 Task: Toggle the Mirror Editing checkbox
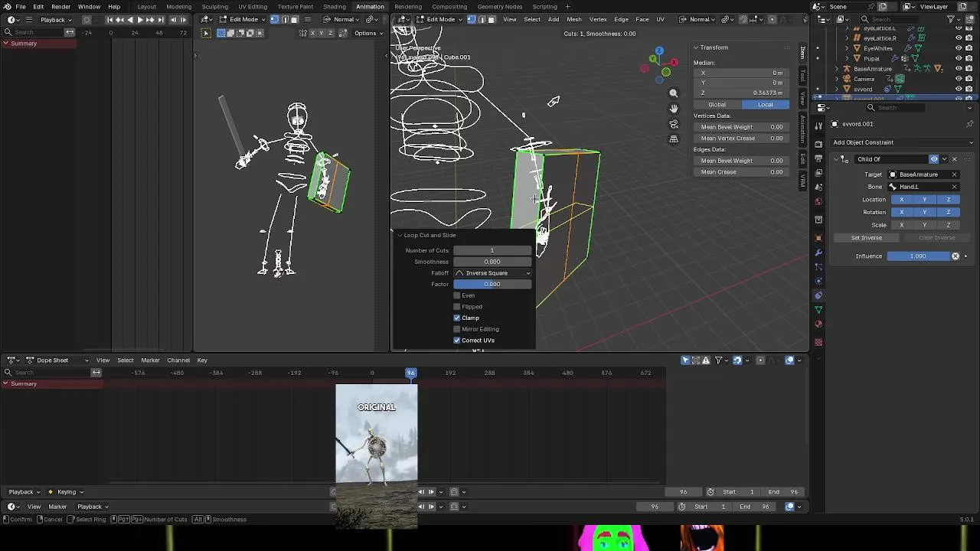tap(457, 329)
